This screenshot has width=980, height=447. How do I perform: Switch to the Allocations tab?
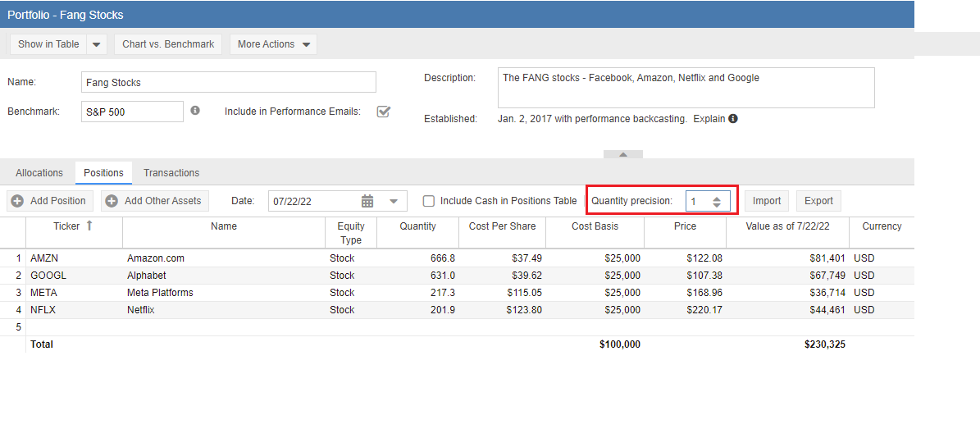pyautogui.click(x=39, y=173)
